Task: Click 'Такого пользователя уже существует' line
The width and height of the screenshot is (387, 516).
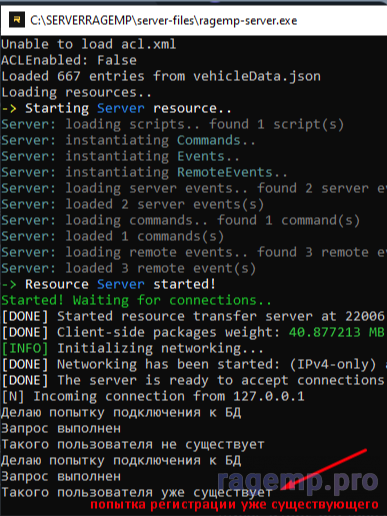Action: point(137,492)
